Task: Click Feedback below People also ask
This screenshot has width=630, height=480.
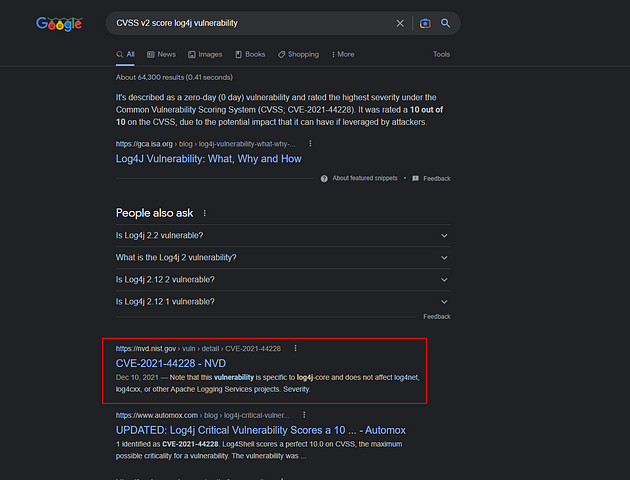Action: coord(437,317)
